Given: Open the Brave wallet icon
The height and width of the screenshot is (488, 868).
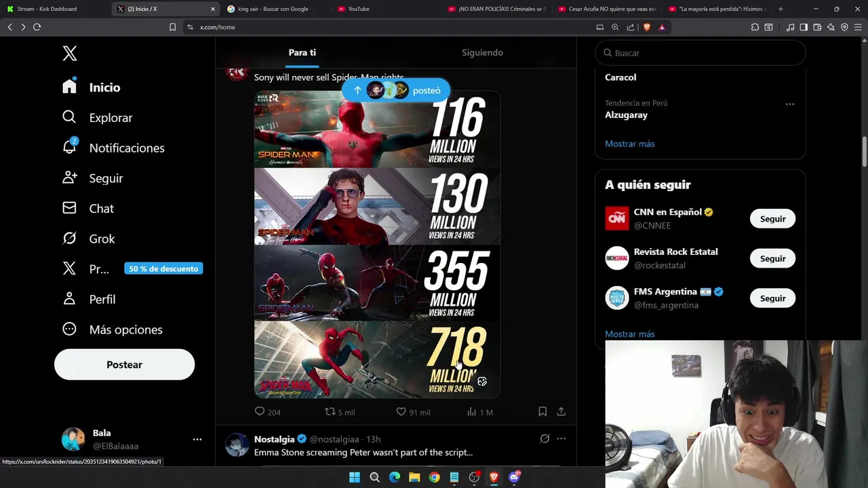Looking at the screenshot, I should point(817,27).
